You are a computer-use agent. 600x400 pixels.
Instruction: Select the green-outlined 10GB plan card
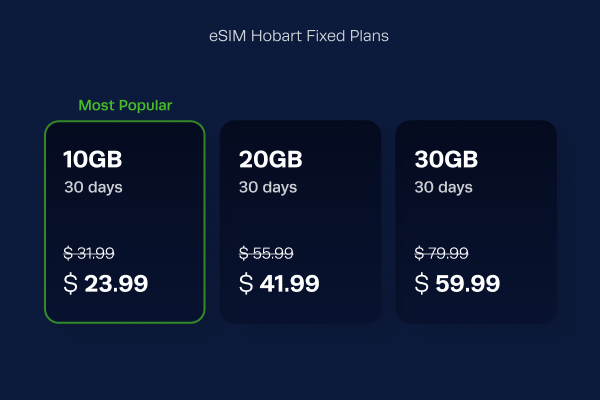[125, 222]
